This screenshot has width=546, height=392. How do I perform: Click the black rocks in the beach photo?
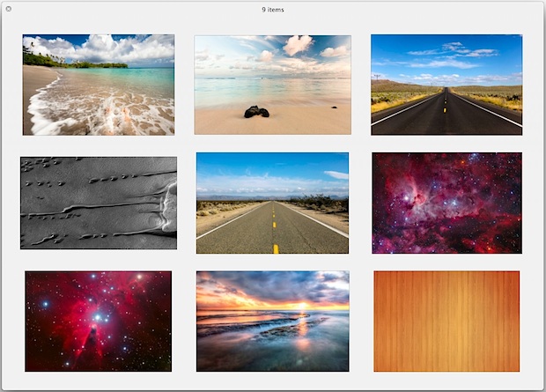click(x=256, y=112)
